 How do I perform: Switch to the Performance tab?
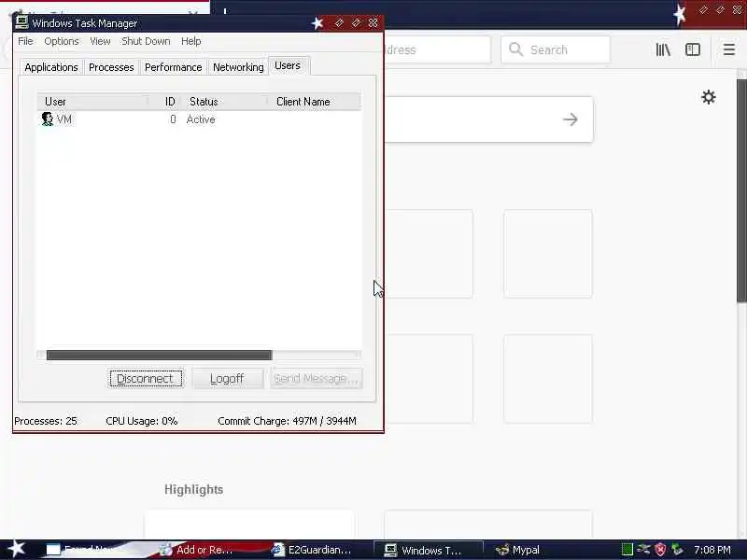point(174,67)
